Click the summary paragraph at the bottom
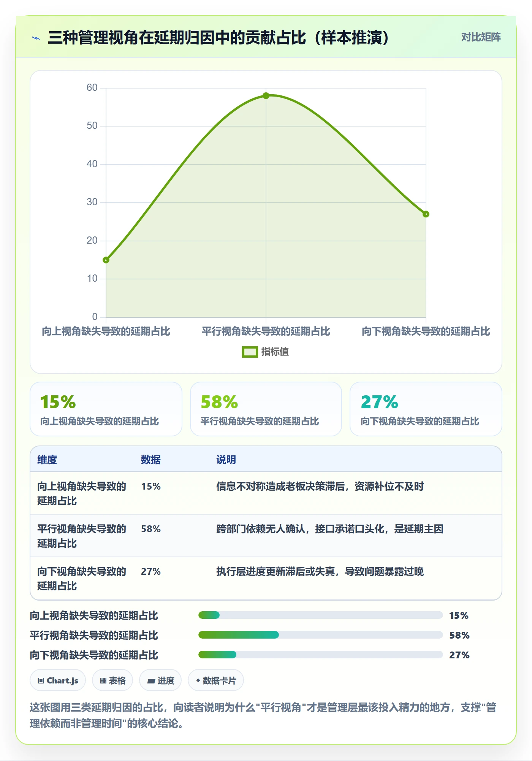The image size is (532, 761). coord(263,715)
